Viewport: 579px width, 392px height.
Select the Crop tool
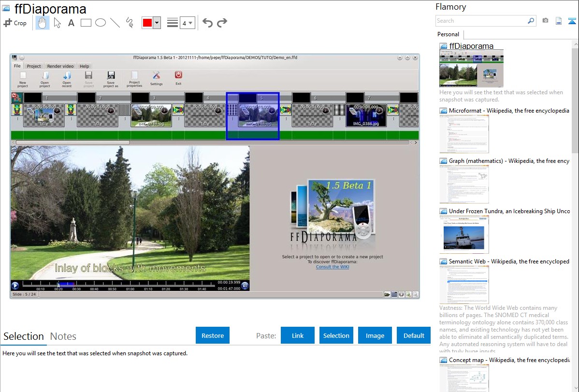pyautogui.click(x=15, y=23)
